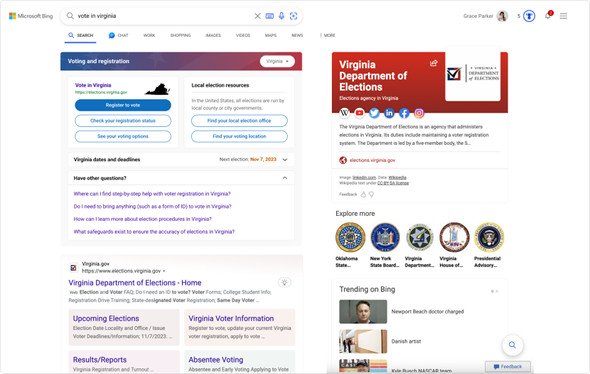Screen dimensions: 590x374
Task: Open Virginia Department of Elections - Home link
Action: 135,283
